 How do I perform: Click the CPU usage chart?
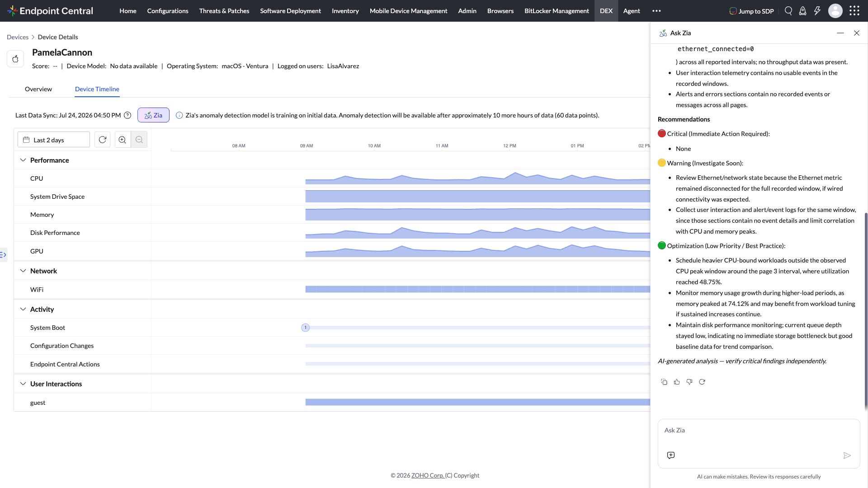point(478,178)
